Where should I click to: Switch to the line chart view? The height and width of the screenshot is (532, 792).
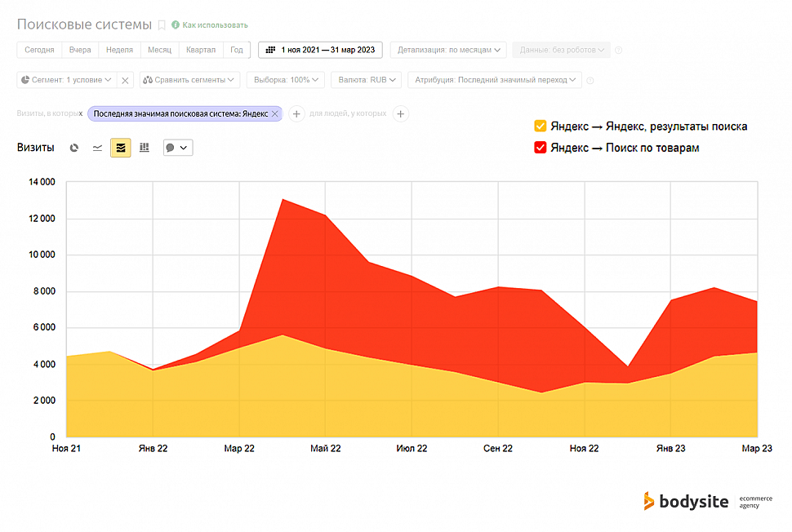(x=97, y=148)
